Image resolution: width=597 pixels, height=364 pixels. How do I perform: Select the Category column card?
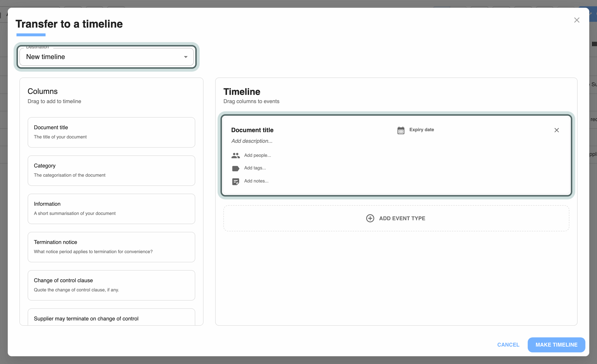click(x=111, y=171)
